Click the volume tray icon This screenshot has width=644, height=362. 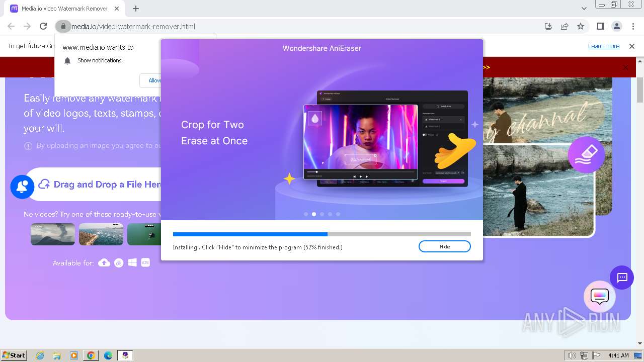click(572, 355)
